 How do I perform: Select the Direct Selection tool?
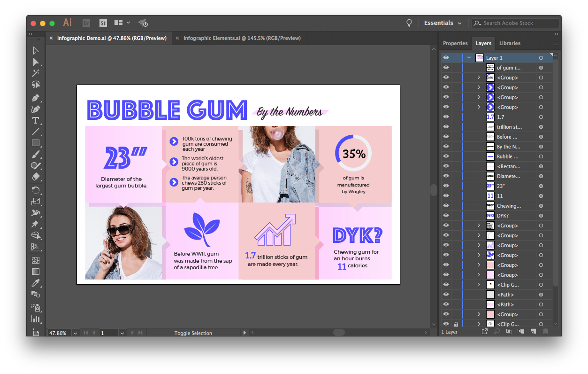tap(36, 62)
